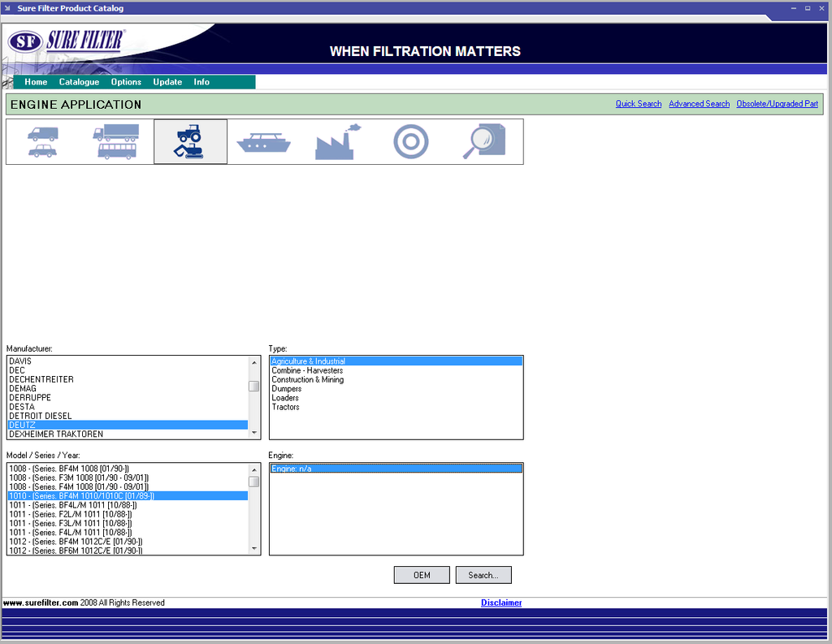The width and height of the screenshot is (832, 644).
Task: Click the title bar app icon
Action: point(7,8)
